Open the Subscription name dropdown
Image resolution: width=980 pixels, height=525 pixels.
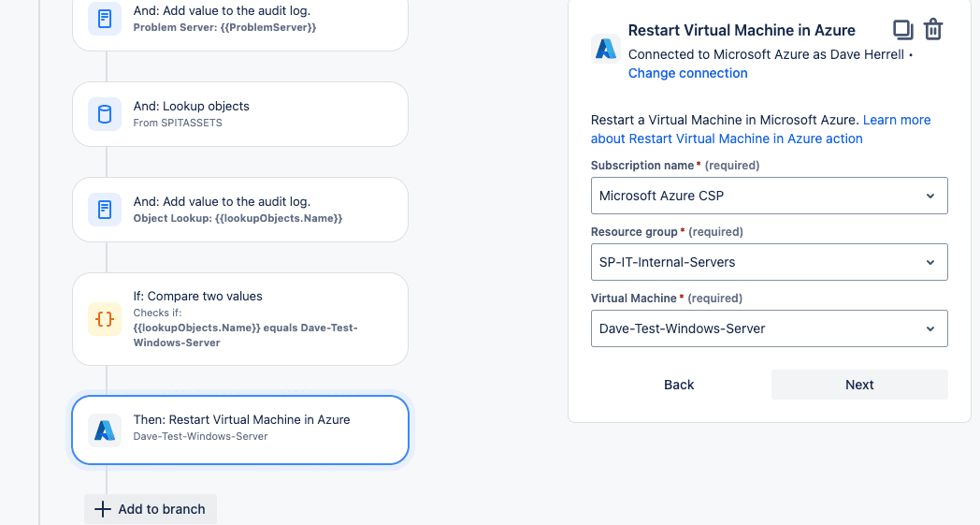click(x=769, y=196)
